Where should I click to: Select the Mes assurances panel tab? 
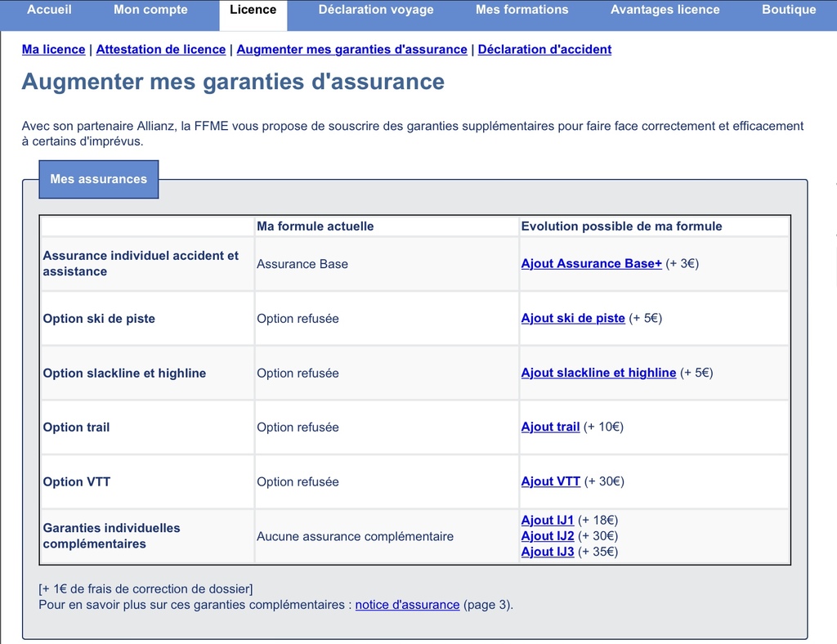click(x=99, y=179)
